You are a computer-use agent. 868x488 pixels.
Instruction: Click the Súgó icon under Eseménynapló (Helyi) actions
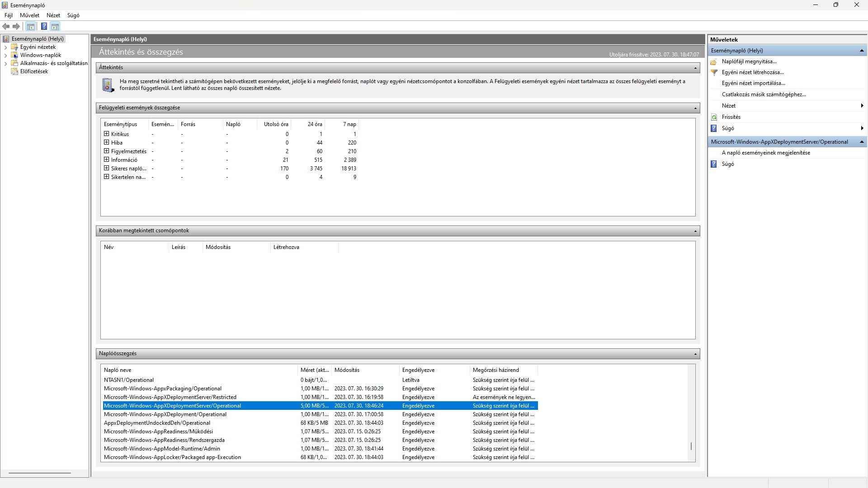point(714,128)
